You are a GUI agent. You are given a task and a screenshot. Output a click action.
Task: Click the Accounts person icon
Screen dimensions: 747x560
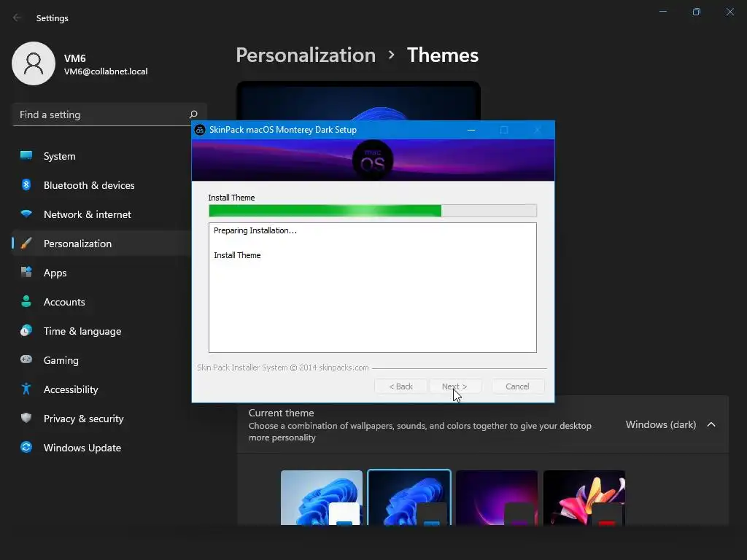click(x=26, y=301)
